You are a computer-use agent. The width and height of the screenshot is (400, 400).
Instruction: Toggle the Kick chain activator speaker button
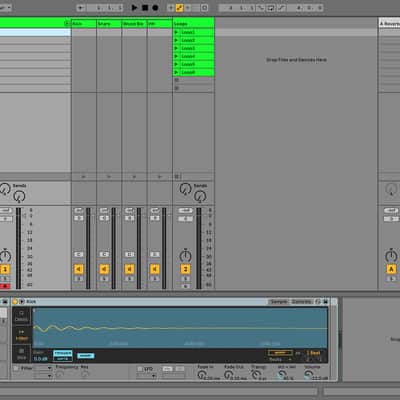(x=79, y=269)
